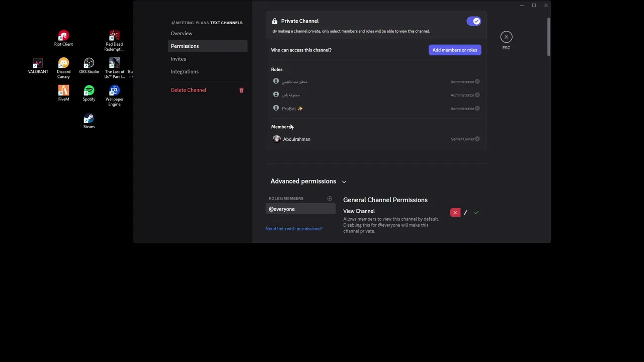Viewport: 644px width, 362px height.
Task: Deny View Channel with red X
Action: point(455,213)
